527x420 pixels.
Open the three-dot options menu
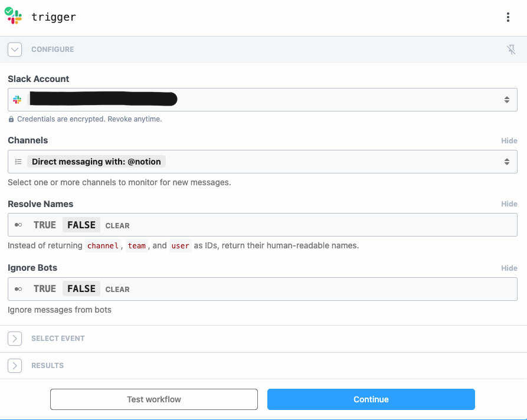pyautogui.click(x=508, y=17)
